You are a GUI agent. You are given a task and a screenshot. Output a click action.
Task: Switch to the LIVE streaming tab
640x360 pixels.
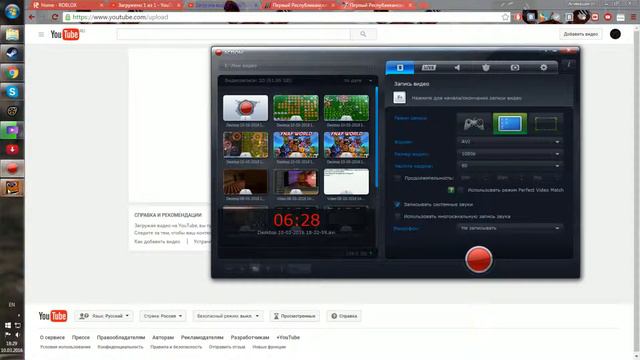(429, 67)
